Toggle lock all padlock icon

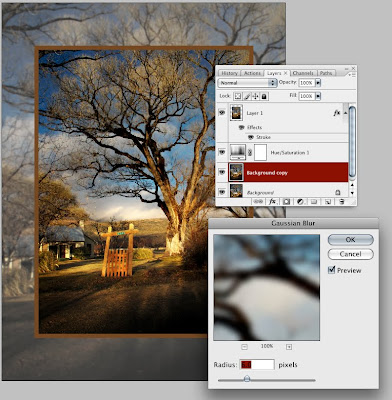pyautogui.click(x=264, y=96)
